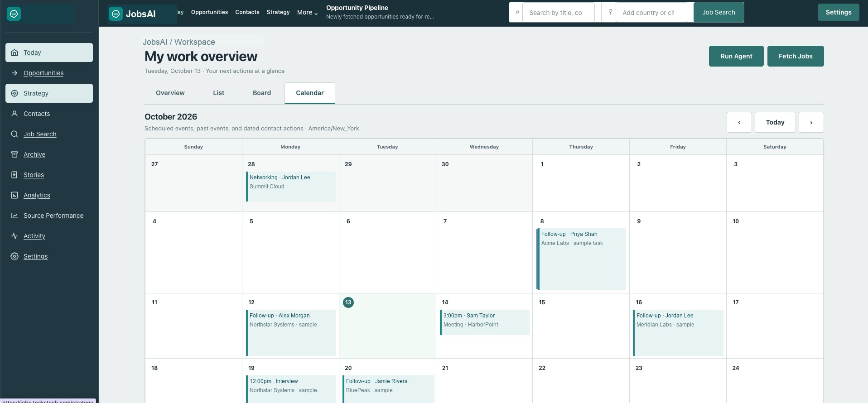Viewport: 868px width, 403px height.
Task: Open the Follow-up Jordan Lee Meridian Labs event
Action: (678, 333)
